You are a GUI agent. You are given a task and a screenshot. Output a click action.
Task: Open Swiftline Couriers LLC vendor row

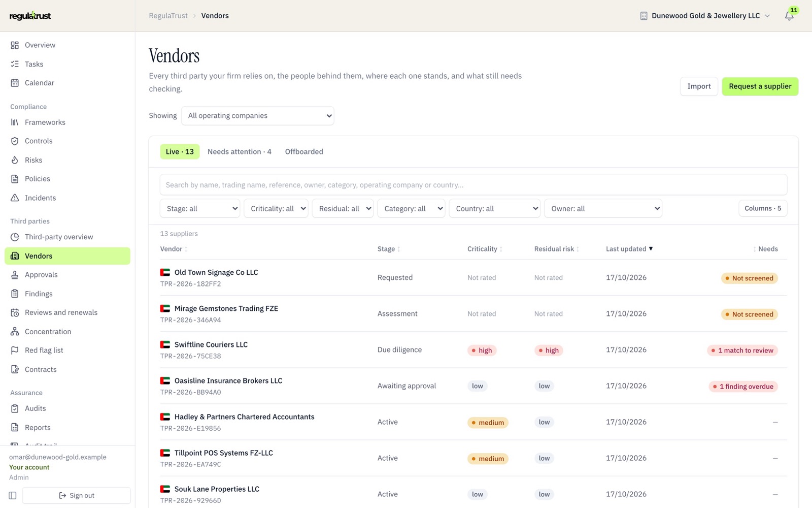(x=473, y=350)
